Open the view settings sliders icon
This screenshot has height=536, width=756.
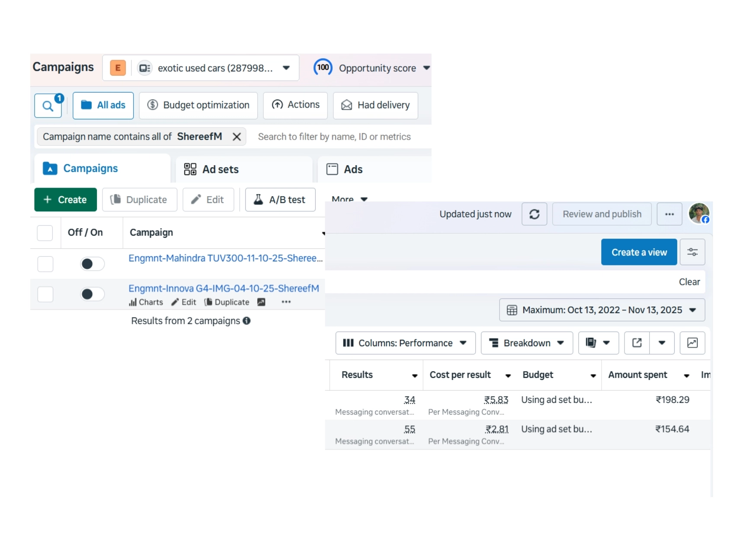click(x=692, y=252)
